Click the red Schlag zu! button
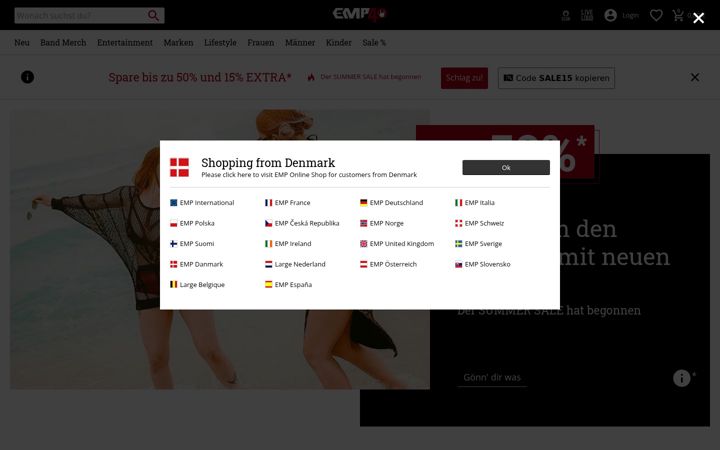This screenshot has width=720, height=450. click(x=464, y=78)
